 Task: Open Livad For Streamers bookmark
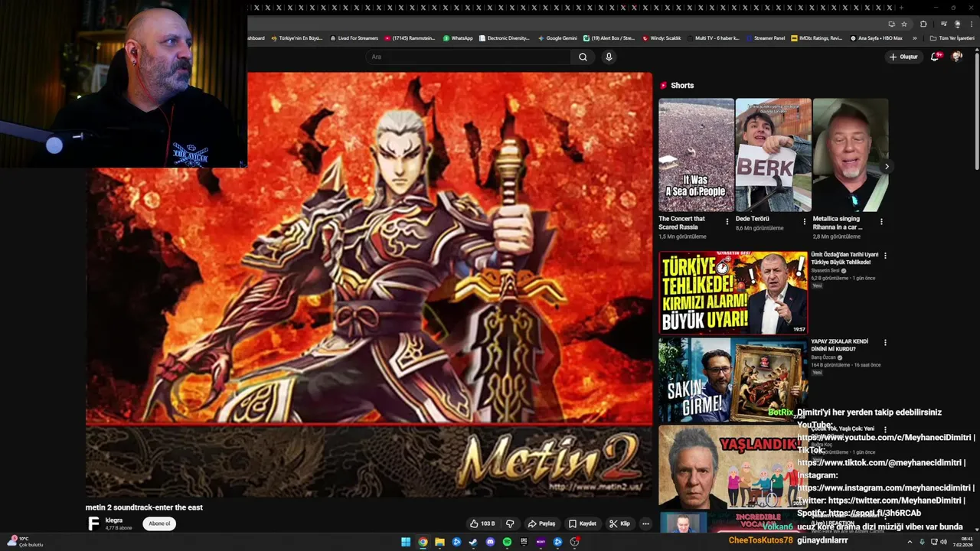point(354,38)
